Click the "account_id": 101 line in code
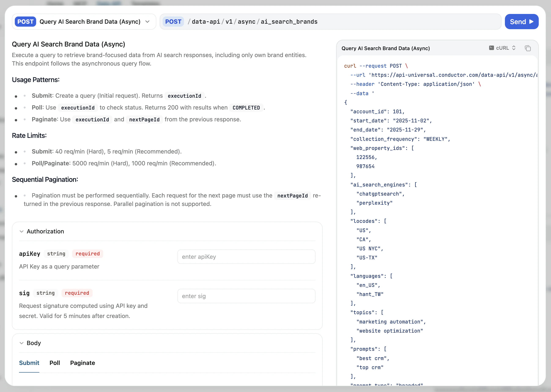Viewport: 551px width, 392px height. point(377,111)
